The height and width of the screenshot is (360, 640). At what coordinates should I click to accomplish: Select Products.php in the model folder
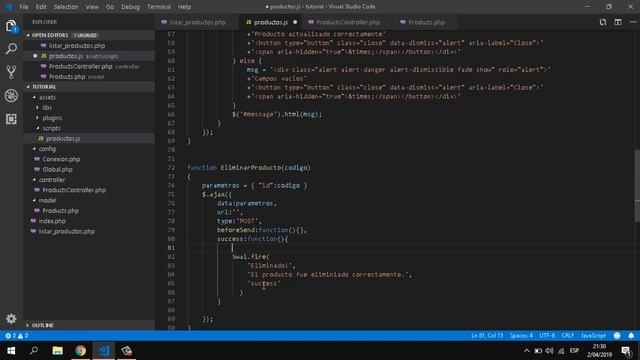[60, 211]
